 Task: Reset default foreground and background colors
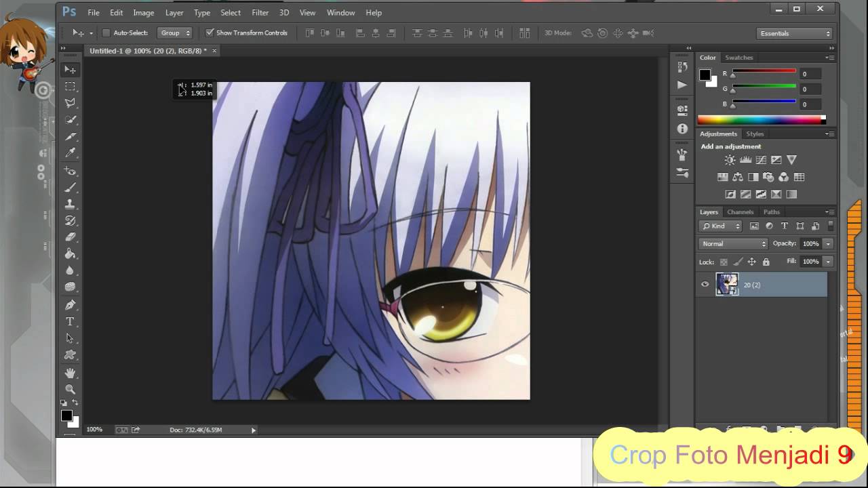pyautogui.click(x=64, y=403)
